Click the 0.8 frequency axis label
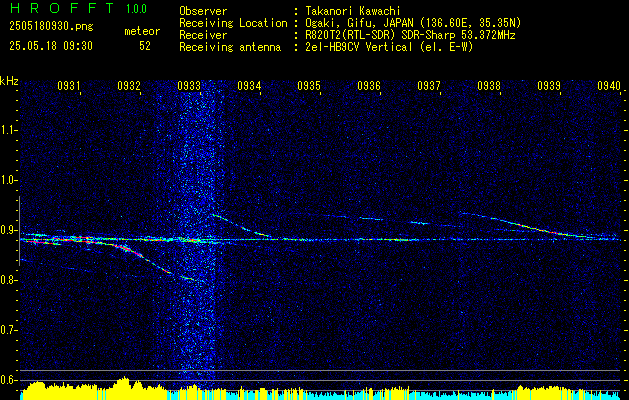This screenshot has width=629, height=400. point(9,280)
